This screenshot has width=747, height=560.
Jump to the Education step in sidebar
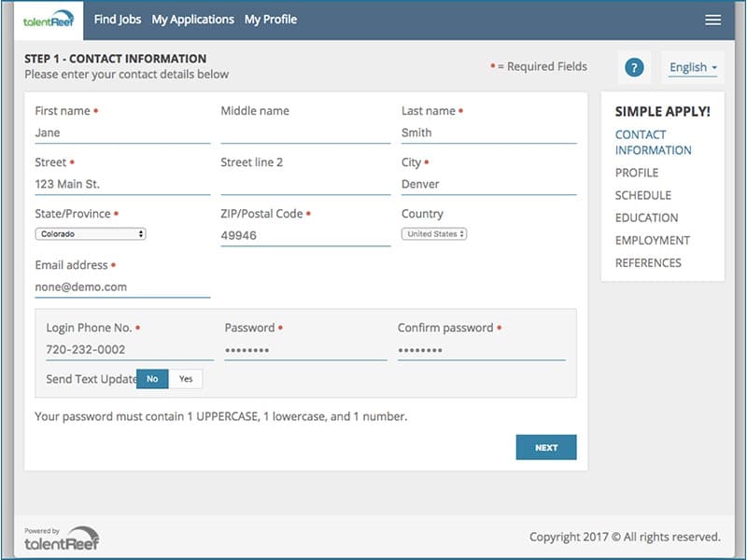(646, 217)
